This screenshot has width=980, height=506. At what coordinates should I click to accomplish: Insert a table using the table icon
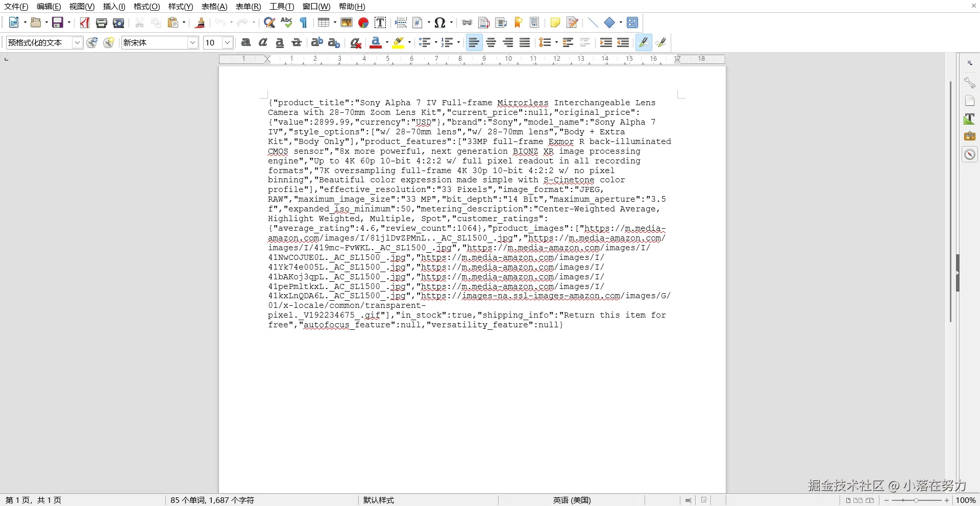(324, 22)
